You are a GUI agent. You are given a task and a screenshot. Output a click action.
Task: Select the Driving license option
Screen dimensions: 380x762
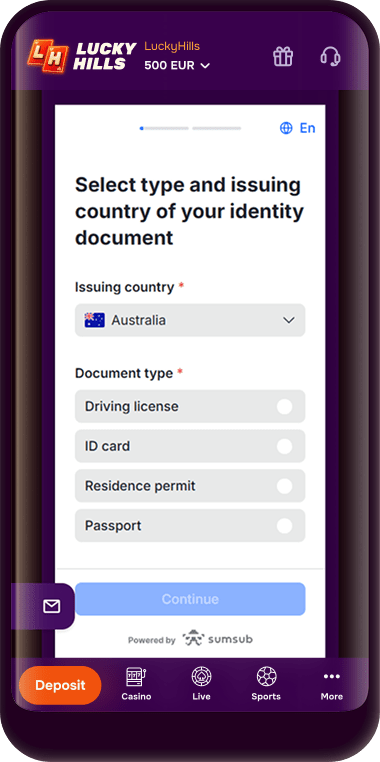[x=190, y=406]
